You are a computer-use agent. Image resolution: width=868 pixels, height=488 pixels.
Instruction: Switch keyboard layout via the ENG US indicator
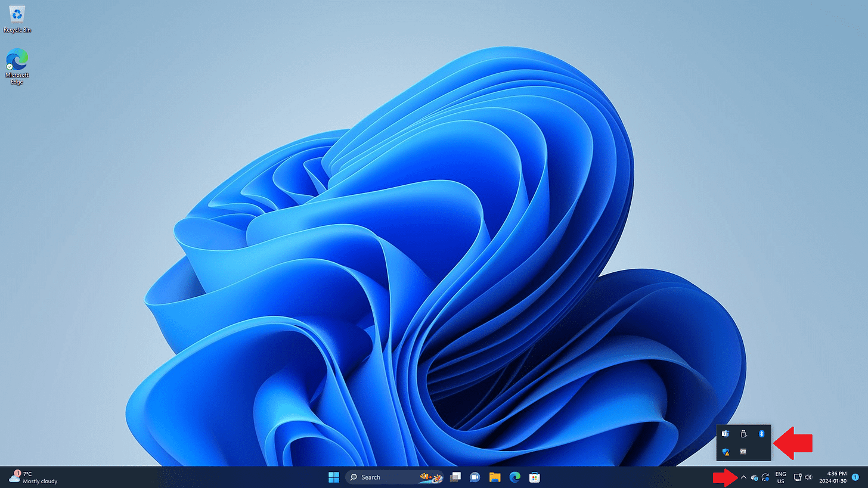(x=780, y=477)
